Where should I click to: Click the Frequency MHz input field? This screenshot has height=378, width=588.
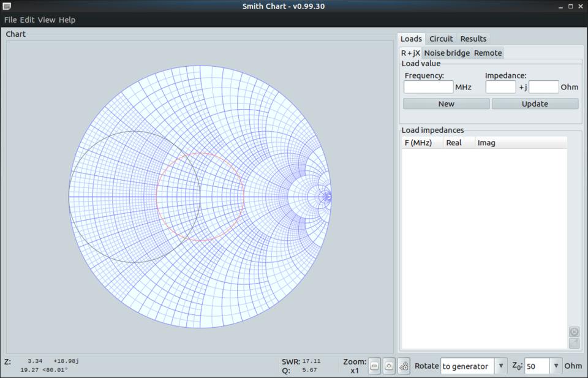(428, 87)
